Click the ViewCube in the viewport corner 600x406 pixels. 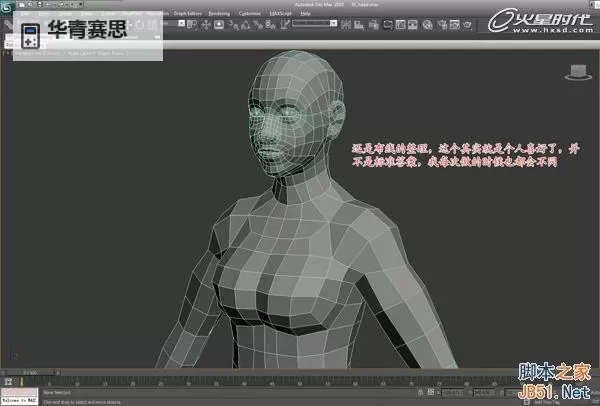point(578,73)
